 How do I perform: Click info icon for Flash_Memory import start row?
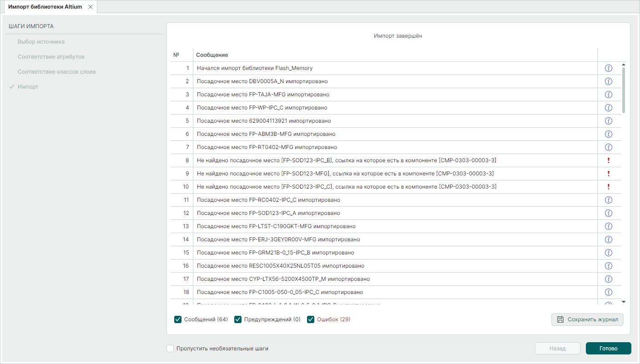point(608,68)
